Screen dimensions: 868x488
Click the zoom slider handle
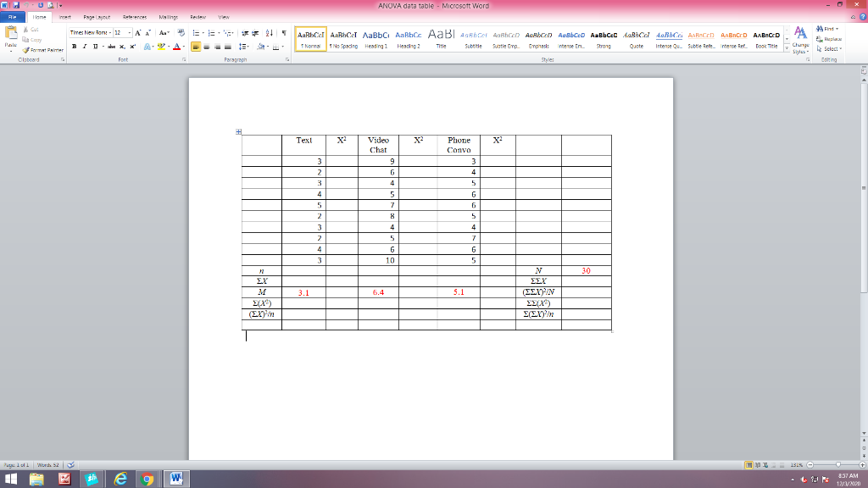(x=838, y=465)
